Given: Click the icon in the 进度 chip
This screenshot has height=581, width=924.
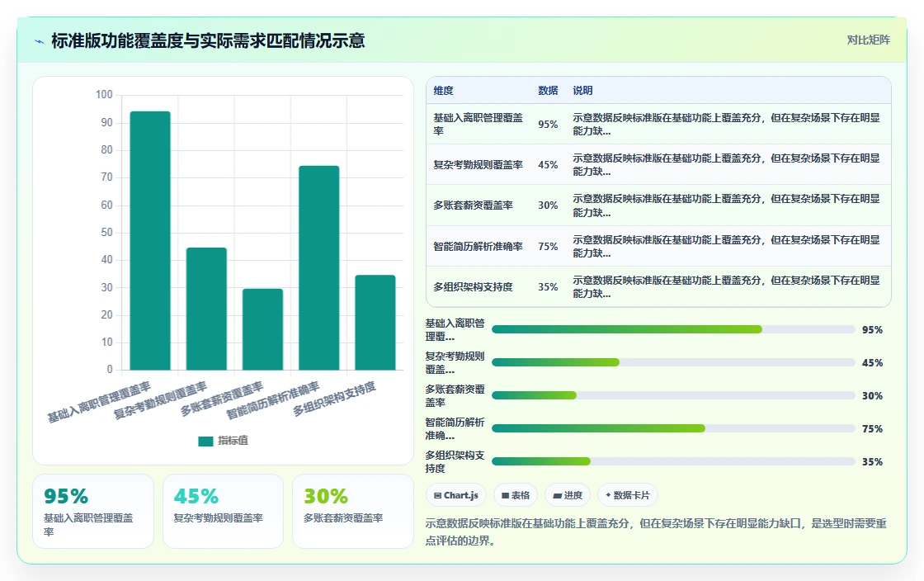Looking at the screenshot, I should tap(557, 496).
